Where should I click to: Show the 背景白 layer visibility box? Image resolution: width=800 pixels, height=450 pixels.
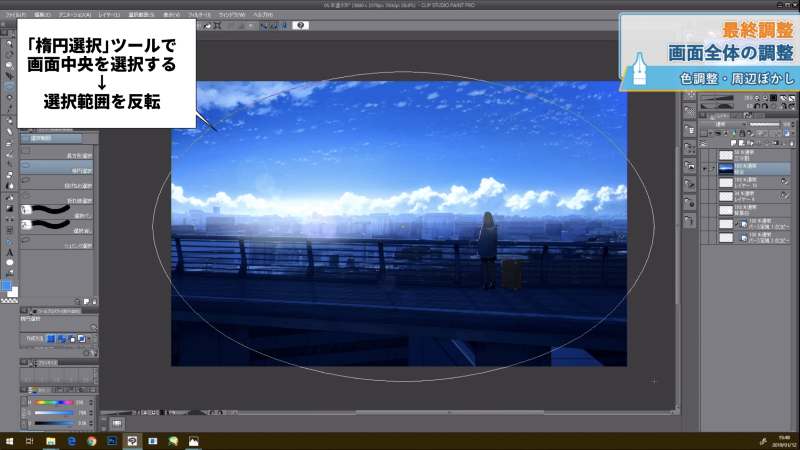704,210
